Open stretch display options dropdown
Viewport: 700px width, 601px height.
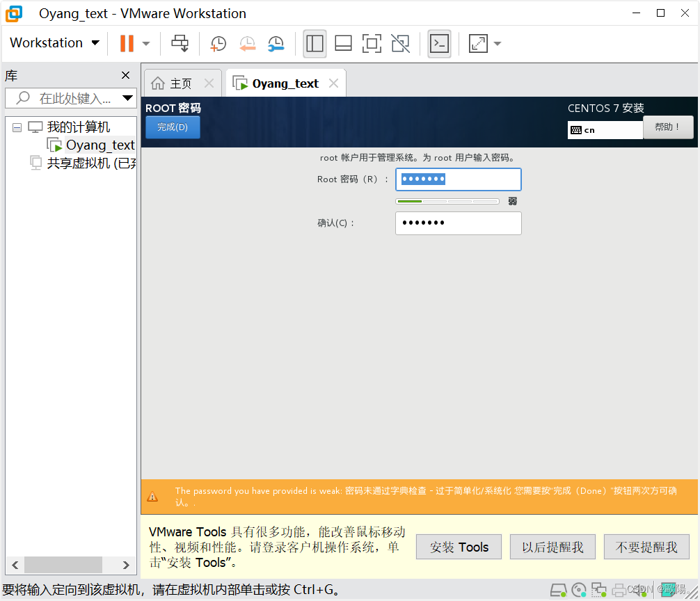click(498, 44)
